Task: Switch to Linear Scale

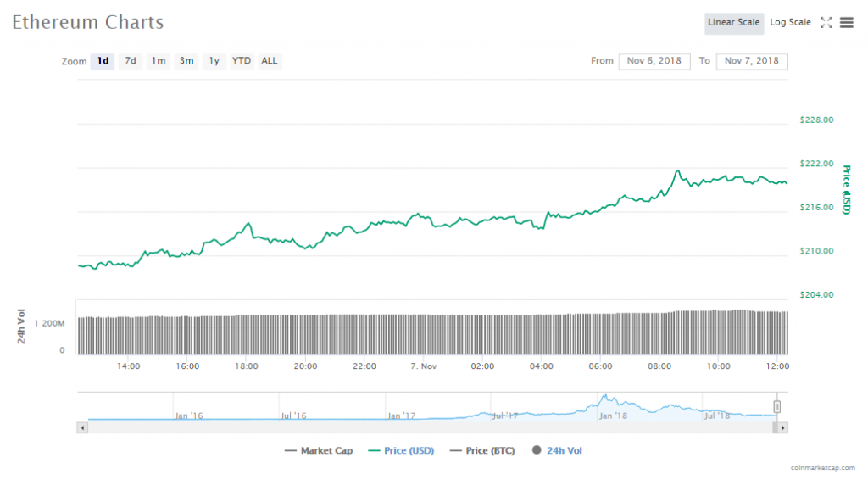Action: (733, 23)
